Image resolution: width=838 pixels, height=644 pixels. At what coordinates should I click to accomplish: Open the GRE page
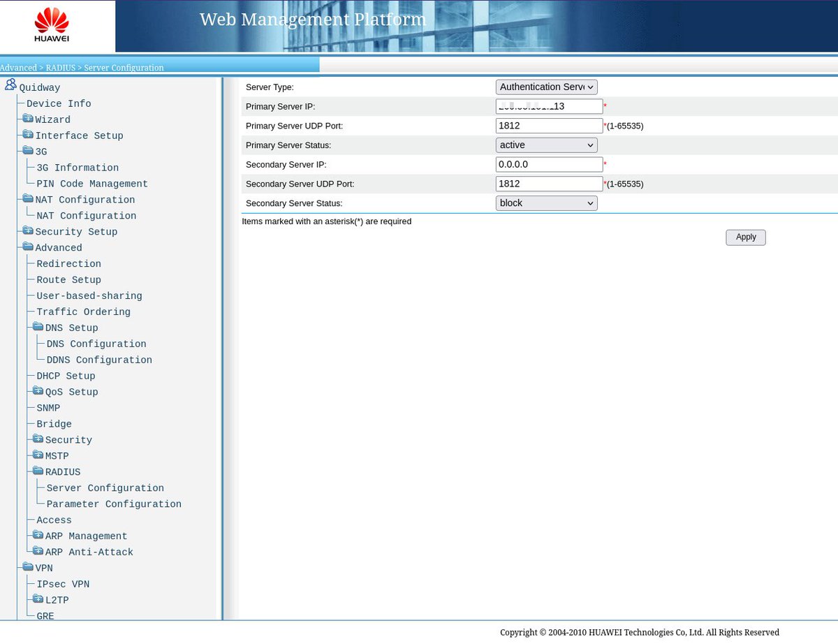[45, 617]
